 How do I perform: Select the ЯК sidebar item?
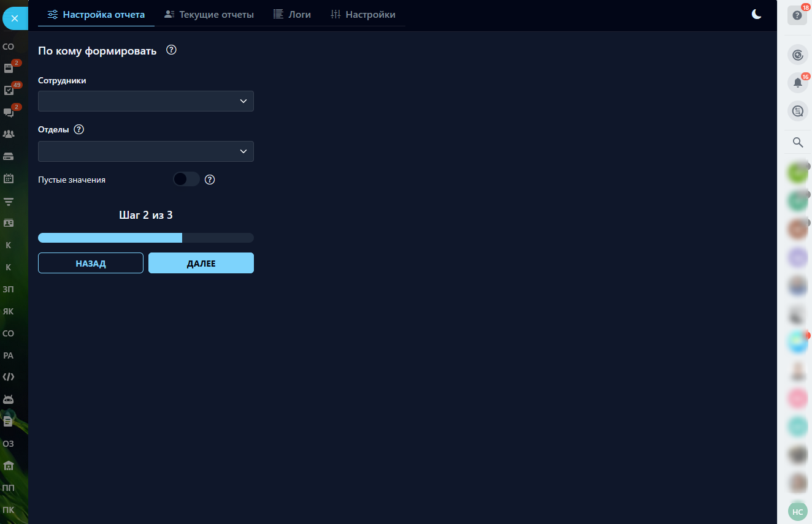(8, 311)
